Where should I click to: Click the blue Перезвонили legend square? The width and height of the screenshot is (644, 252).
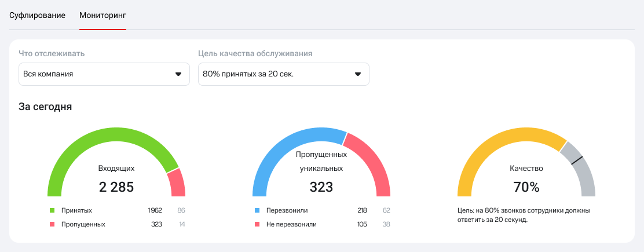click(257, 210)
